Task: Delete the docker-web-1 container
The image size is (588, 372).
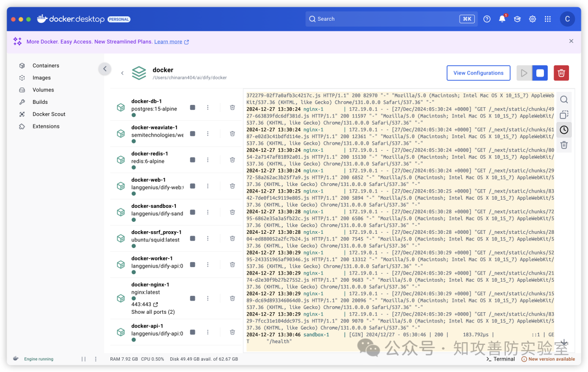Action: pos(232,186)
